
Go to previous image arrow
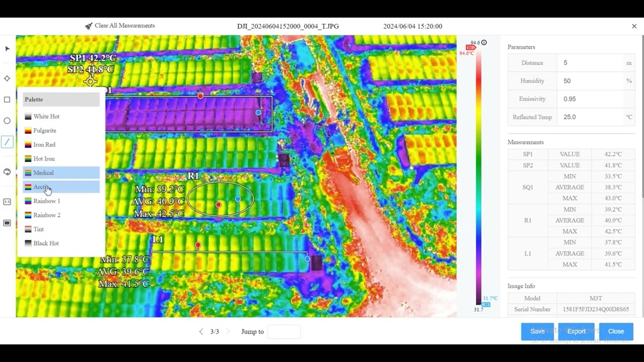(201, 331)
